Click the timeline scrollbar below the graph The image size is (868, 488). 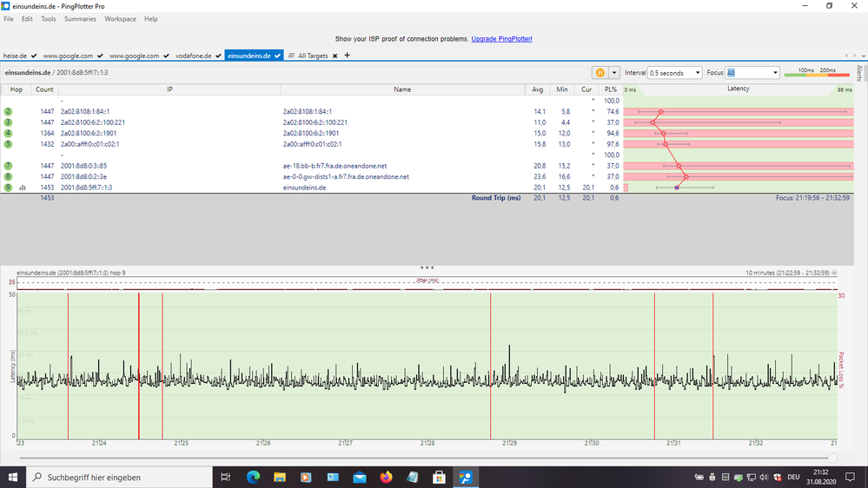pyautogui.click(x=426, y=458)
